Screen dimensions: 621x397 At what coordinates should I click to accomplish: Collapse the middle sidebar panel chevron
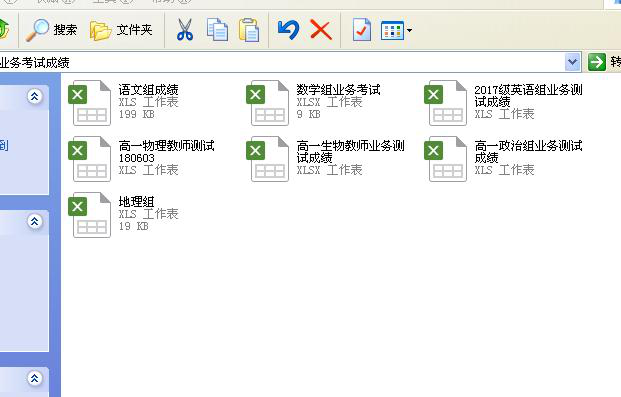point(34,221)
